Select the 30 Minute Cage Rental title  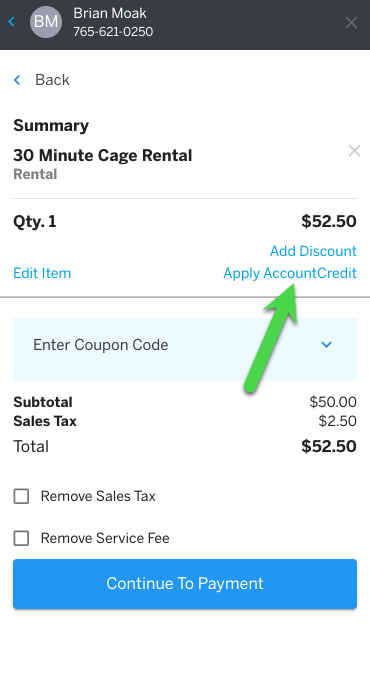pyautogui.click(x=103, y=155)
